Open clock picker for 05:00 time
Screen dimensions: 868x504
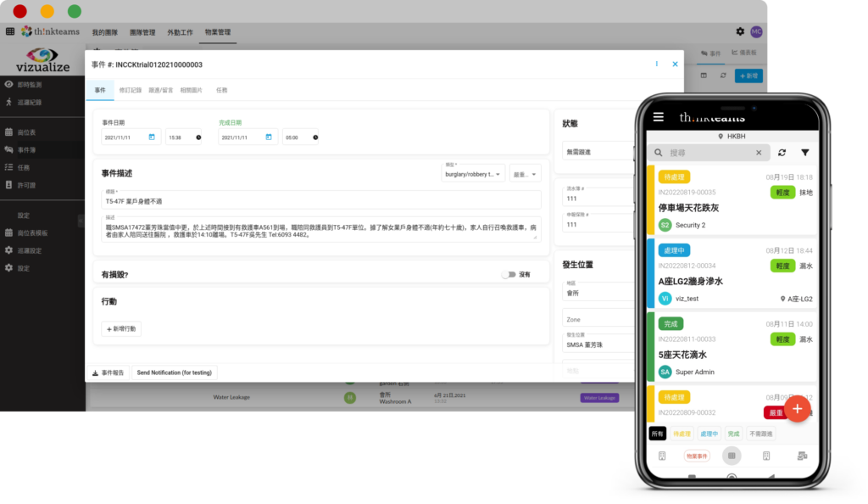[x=314, y=137]
